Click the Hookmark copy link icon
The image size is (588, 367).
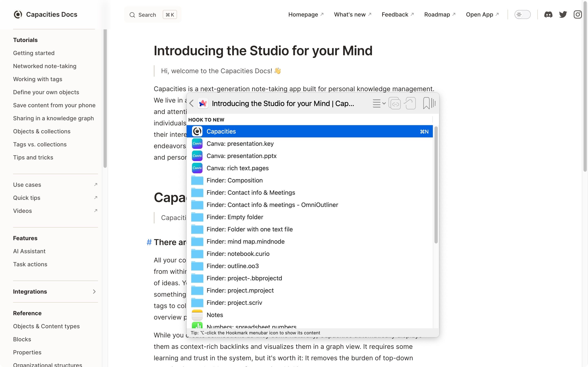pyautogui.click(x=395, y=103)
